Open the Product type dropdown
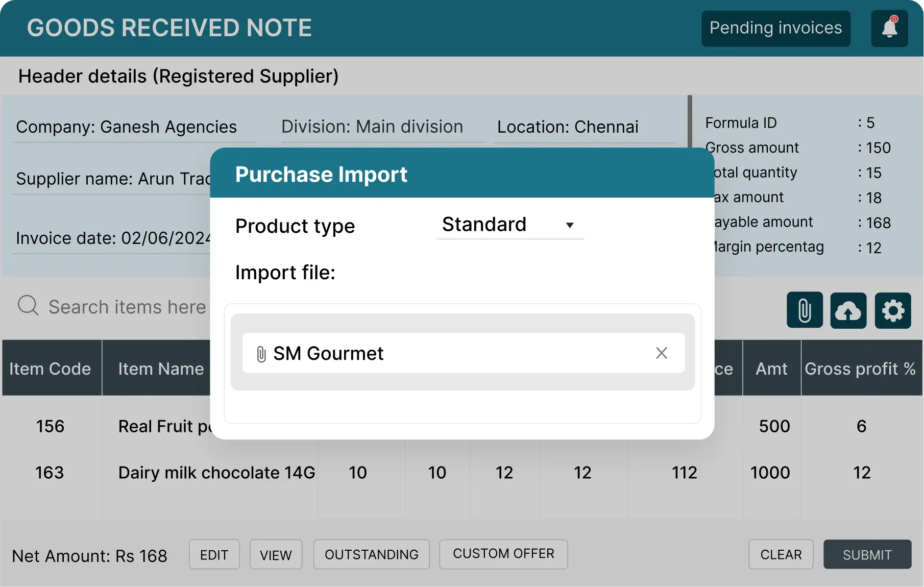Viewport: 924px width, 587px height. (x=509, y=225)
